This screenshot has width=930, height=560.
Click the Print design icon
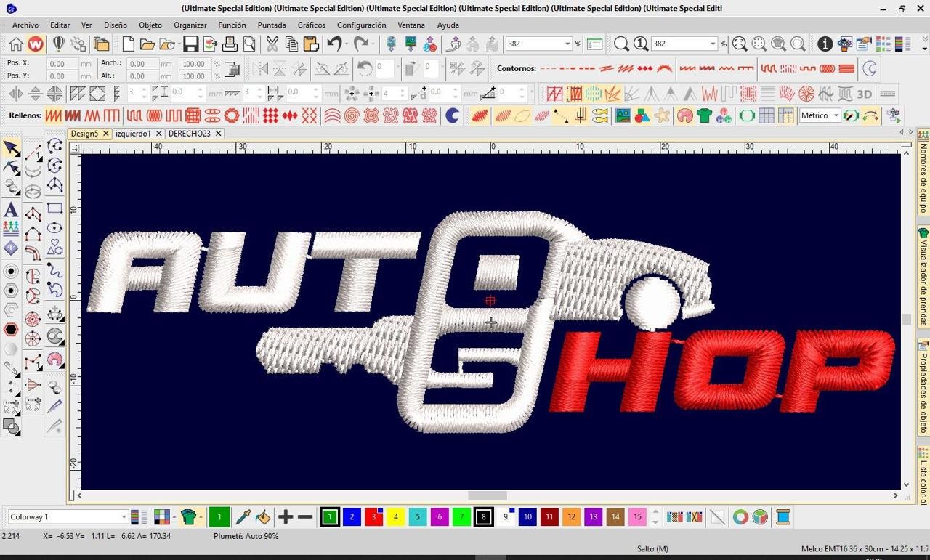pyautogui.click(x=230, y=44)
